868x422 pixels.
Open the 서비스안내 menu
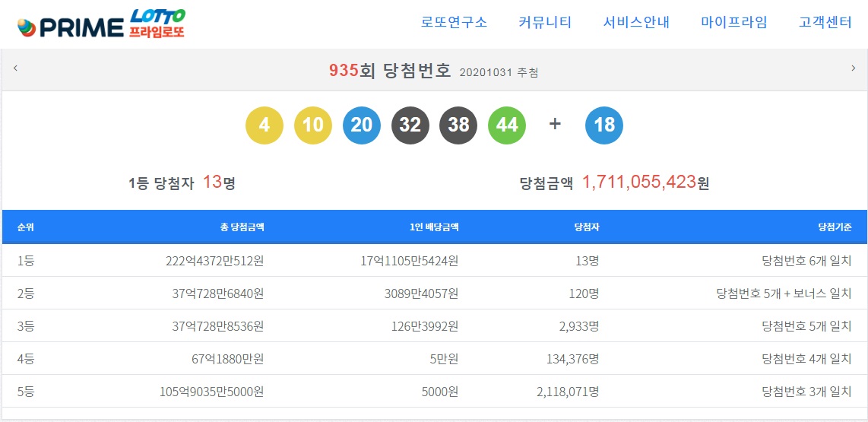tap(637, 23)
